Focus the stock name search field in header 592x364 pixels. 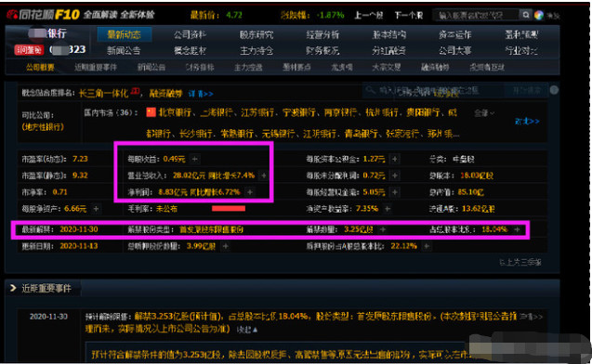[x=477, y=15]
